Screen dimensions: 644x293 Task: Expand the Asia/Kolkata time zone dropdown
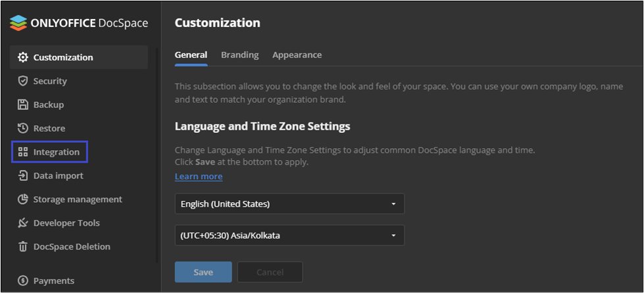tap(289, 235)
